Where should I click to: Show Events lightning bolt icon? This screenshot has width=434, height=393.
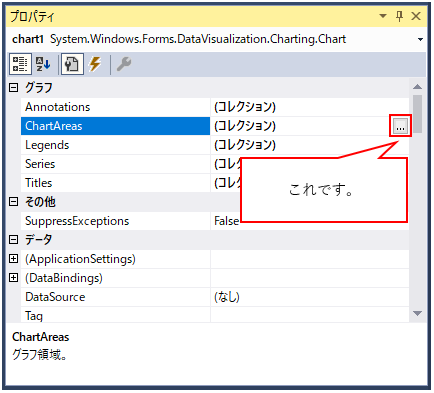(95, 64)
